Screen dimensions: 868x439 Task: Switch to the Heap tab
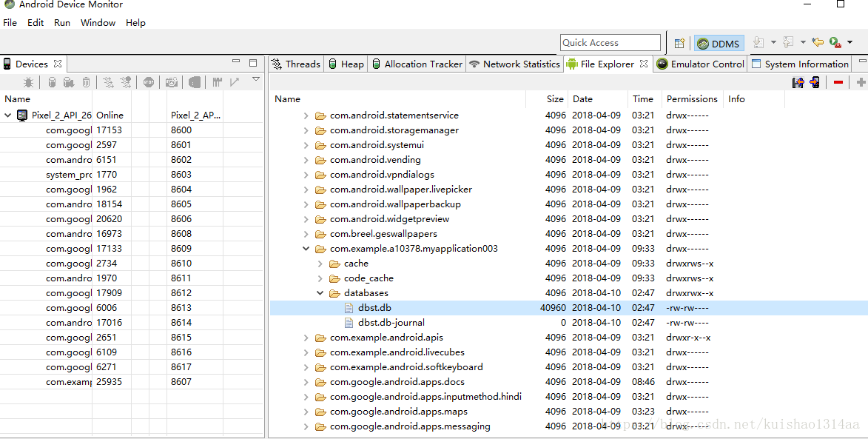point(346,64)
